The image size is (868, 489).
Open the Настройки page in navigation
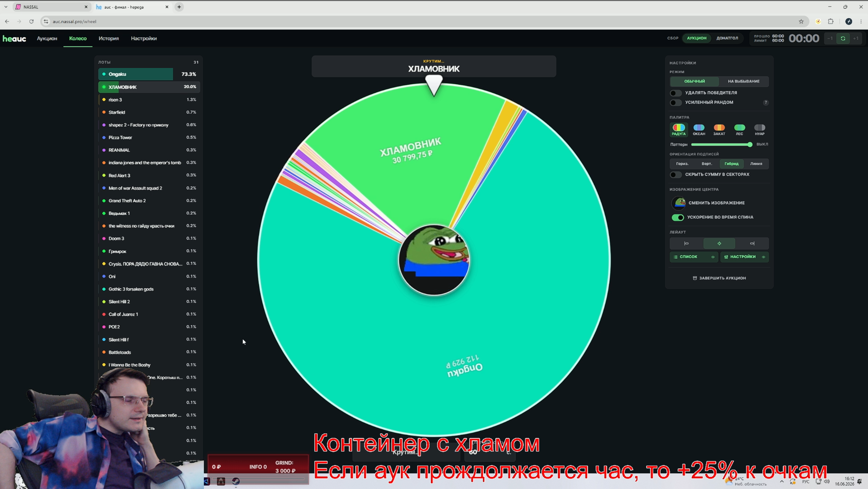click(x=143, y=38)
